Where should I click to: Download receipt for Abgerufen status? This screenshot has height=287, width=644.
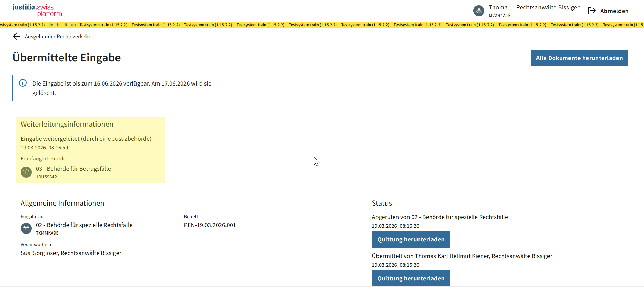pos(411,239)
